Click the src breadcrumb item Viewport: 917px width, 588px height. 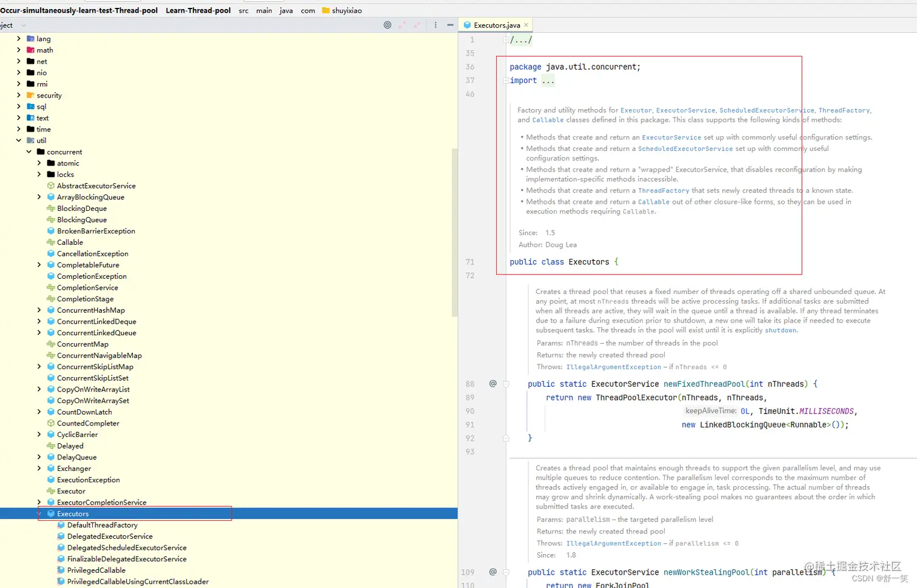point(244,10)
